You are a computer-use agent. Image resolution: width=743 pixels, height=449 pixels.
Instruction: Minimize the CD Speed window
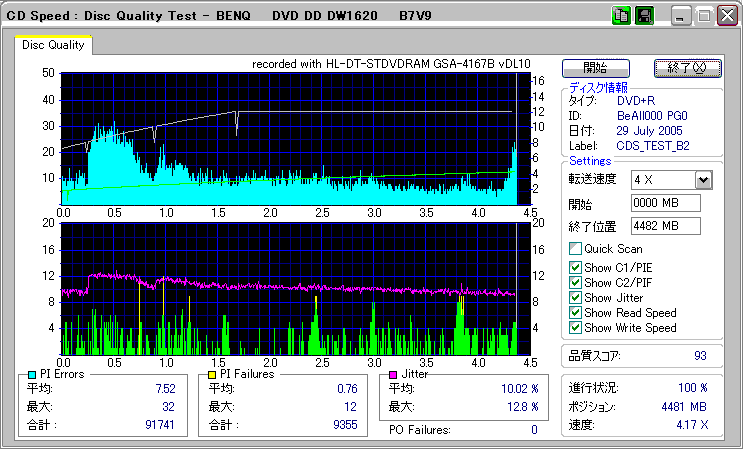(681, 16)
